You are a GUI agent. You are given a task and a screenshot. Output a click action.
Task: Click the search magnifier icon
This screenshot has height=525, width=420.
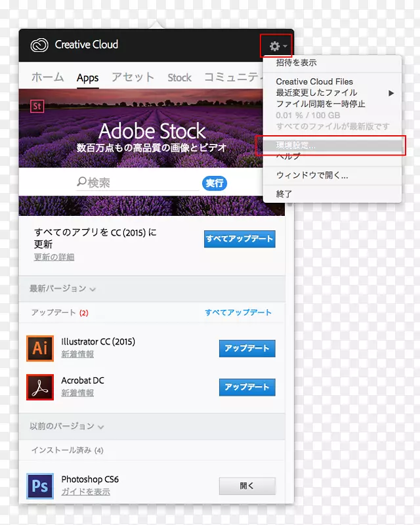click(x=81, y=182)
